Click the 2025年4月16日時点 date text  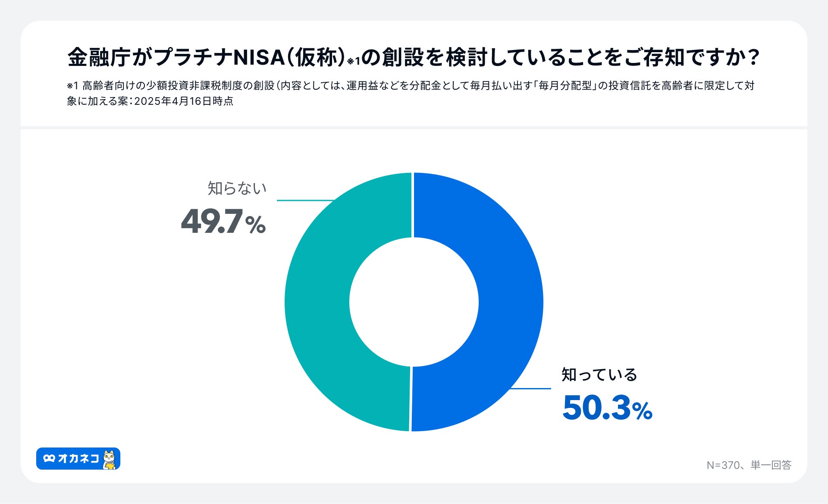point(184,101)
